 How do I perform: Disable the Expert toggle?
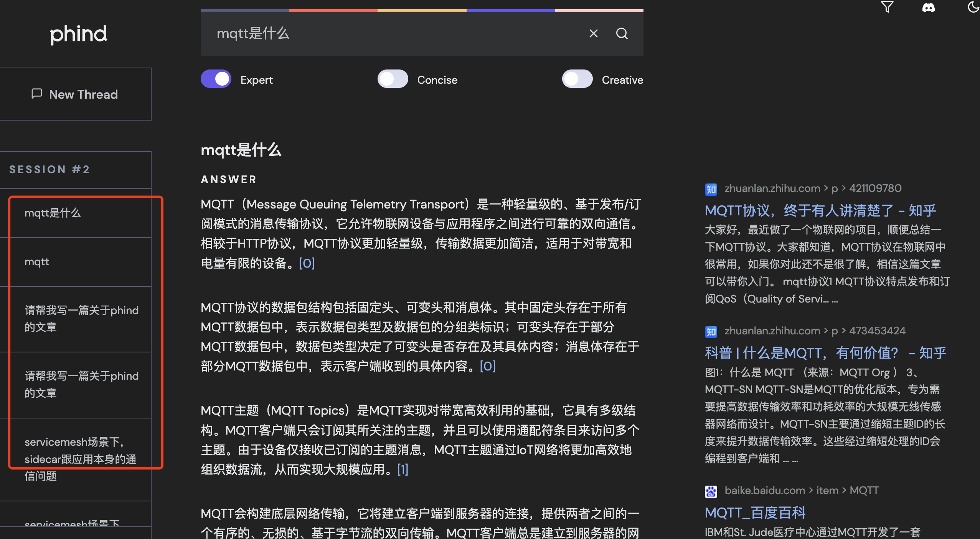(x=216, y=79)
